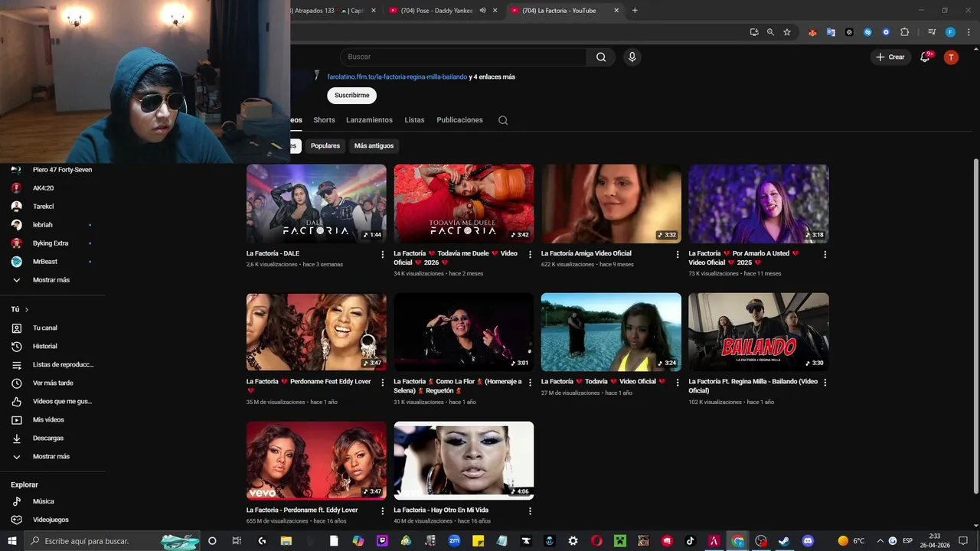Open Videojuegos under Explorar
This screenshot has height=551, width=980.
click(x=51, y=520)
